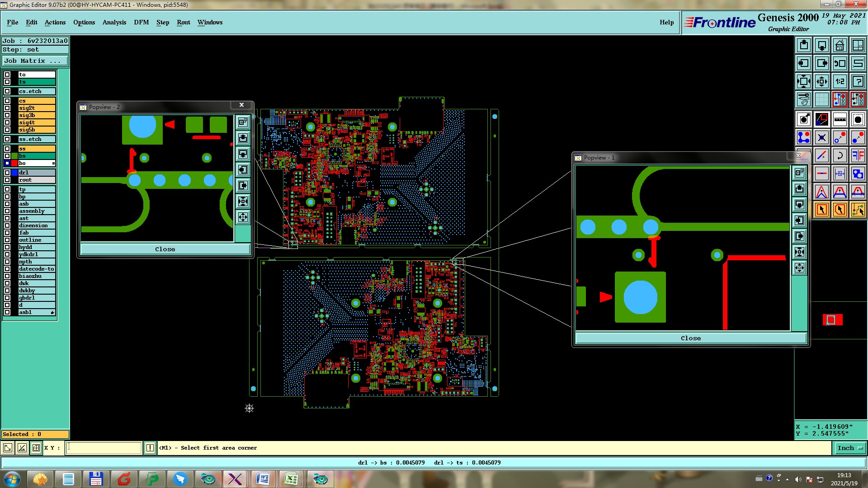The image size is (868, 488).
Task: Click the Job Matrix button
Action: (x=35, y=61)
